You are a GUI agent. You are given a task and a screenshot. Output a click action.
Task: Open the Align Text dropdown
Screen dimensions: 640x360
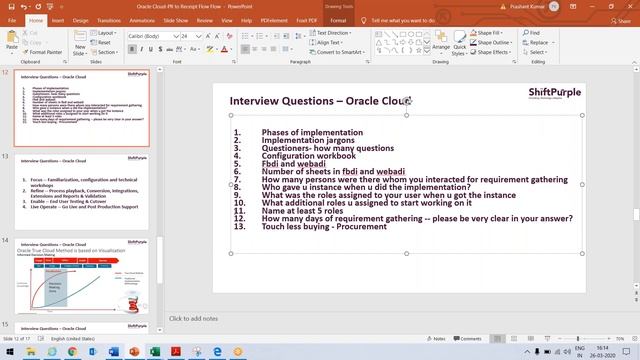pos(326,42)
